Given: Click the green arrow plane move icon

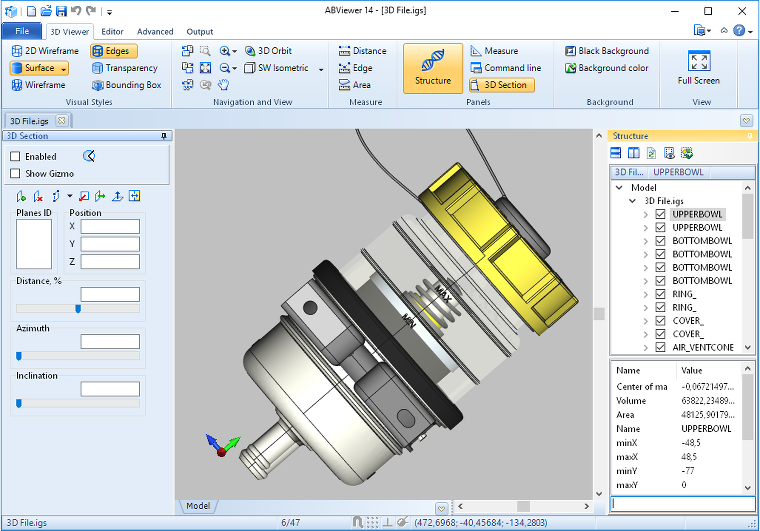Looking at the screenshot, I should 100,196.
